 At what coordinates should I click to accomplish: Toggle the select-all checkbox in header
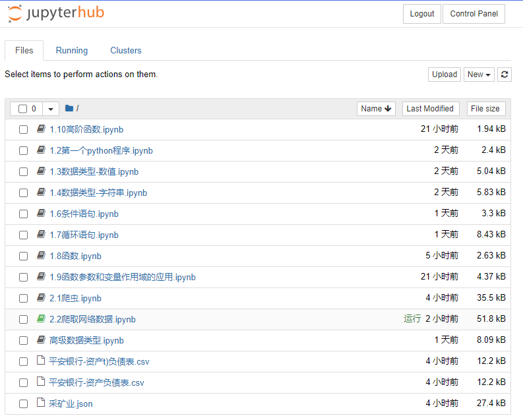point(23,109)
